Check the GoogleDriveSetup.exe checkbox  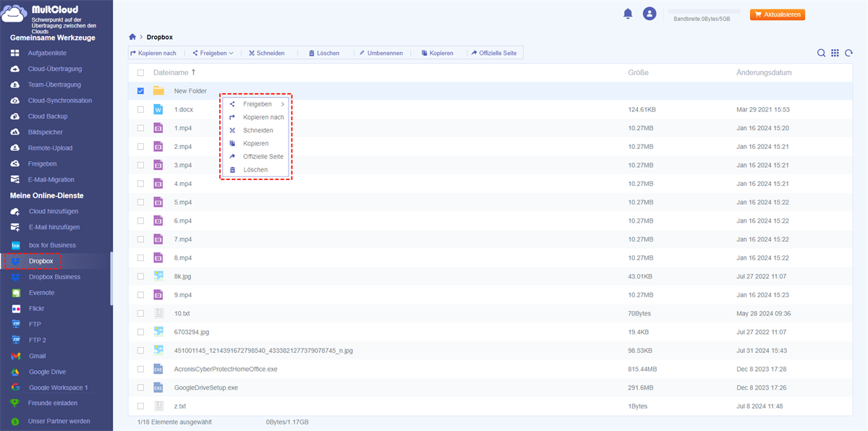pos(140,388)
